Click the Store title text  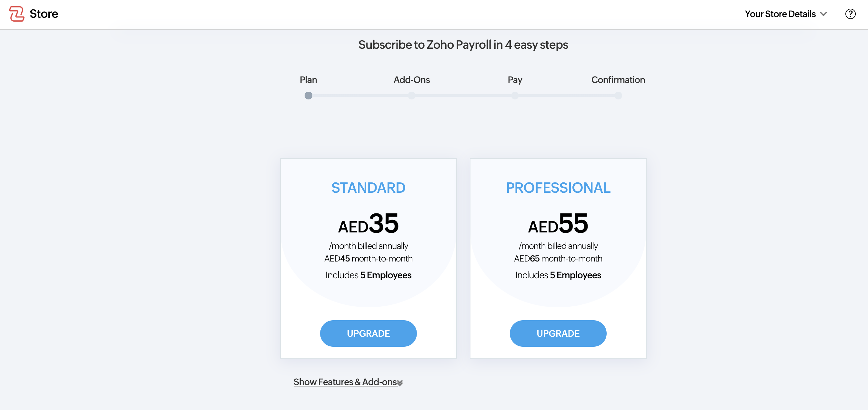coord(44,14)
